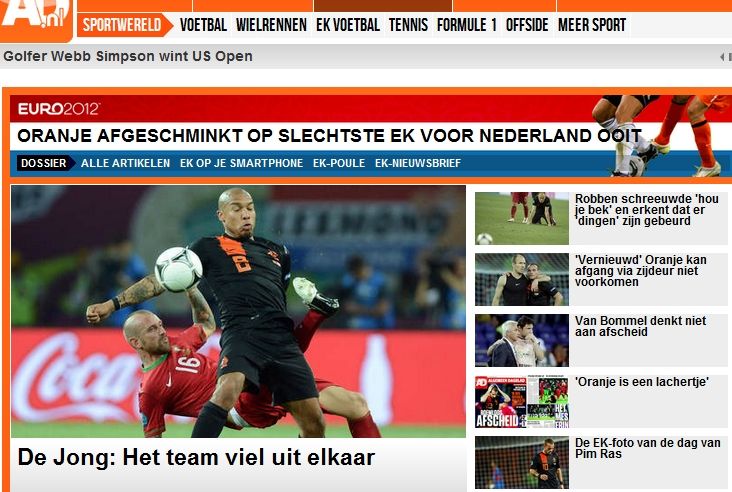Open Golfer Webb Simpson ticker headline
The width and height of the screenshot is (732, 492).
click(x=128, y=56)
